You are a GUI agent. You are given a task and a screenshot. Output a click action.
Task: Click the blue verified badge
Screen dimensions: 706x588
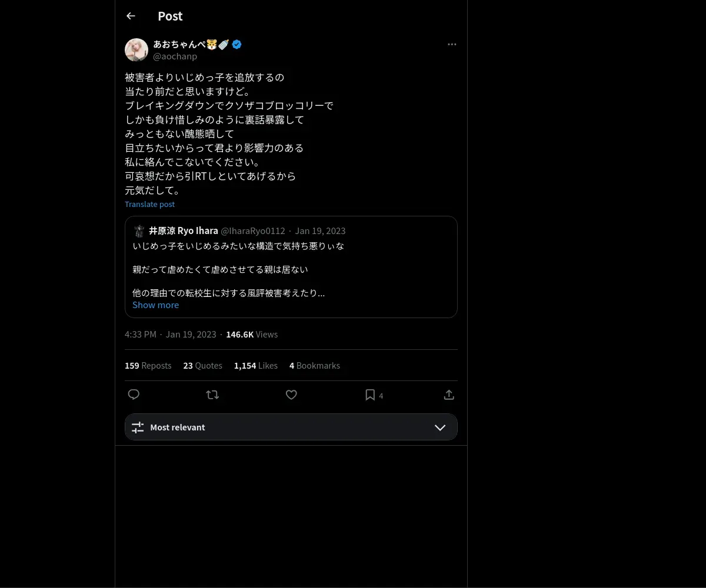237,44
